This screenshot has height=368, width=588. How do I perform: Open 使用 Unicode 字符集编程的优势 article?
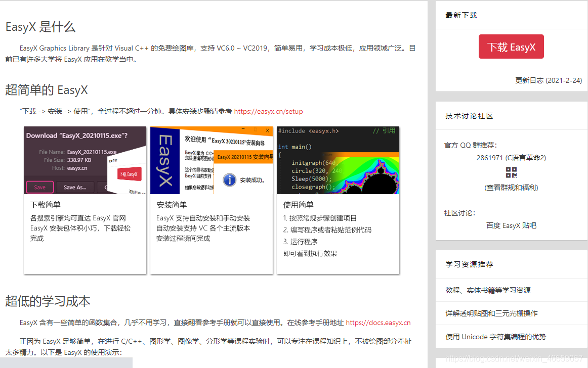(x=496, y=337)
